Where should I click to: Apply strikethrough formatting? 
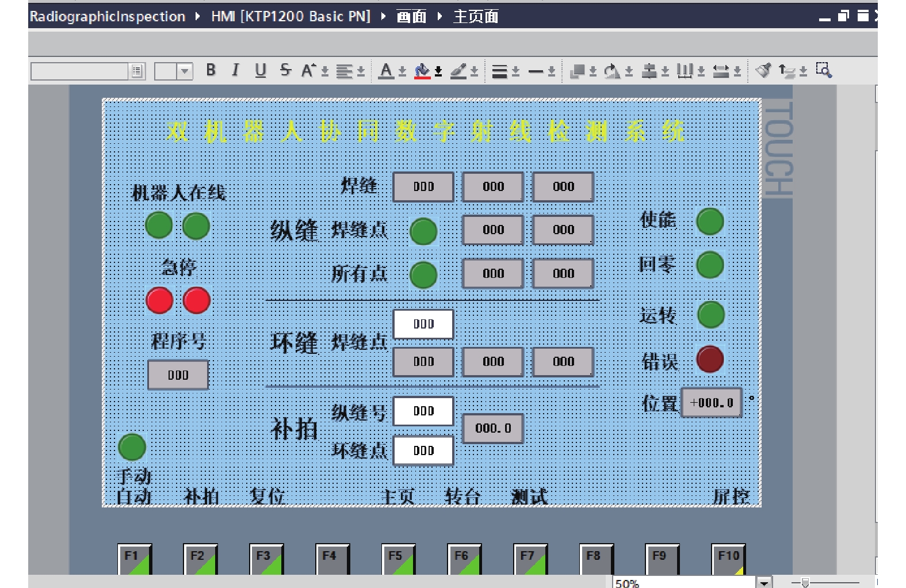(x=285, y=70)
